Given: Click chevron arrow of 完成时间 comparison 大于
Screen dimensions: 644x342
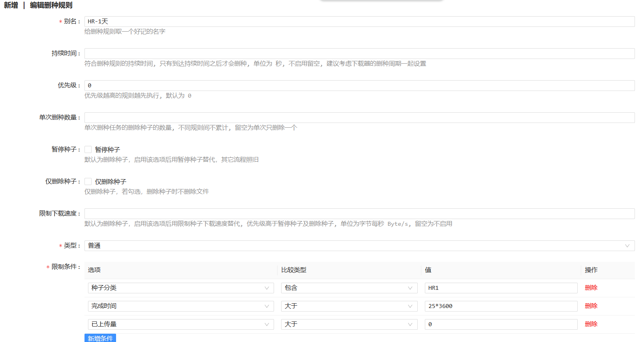Looking at the screenshot, I should [410, 306].
